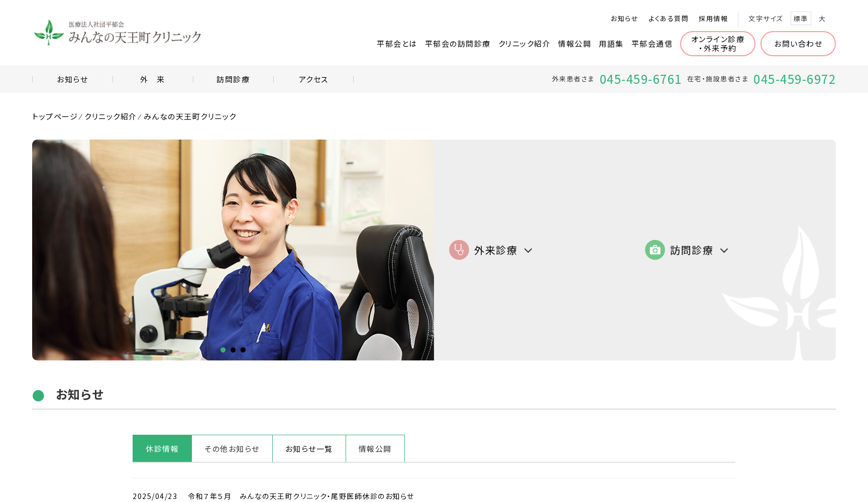This screenshot has height=502, width=868.
Task: Expand the 外来診療 dropdown chevron
Action: point(528,250)
